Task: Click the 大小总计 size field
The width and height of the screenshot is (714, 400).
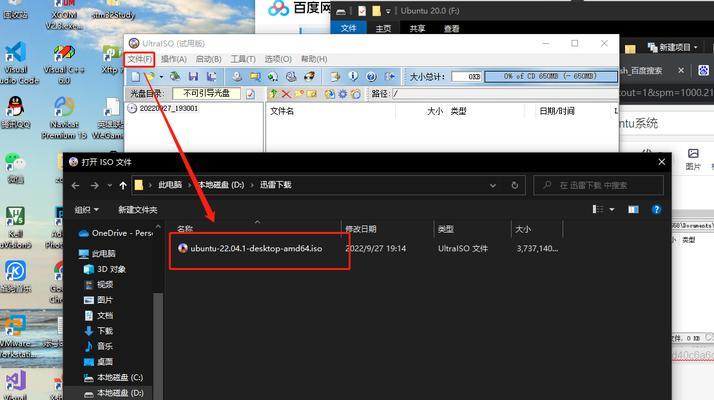Action: 467,77
